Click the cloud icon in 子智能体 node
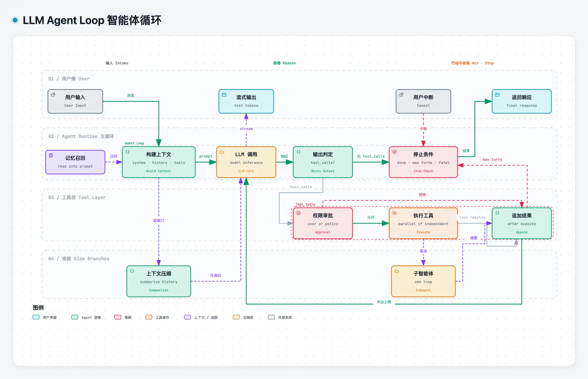 [x=397, y=271]
